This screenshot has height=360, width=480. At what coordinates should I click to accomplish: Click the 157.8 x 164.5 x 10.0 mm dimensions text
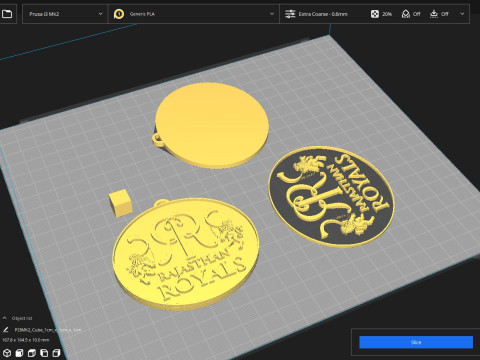tap(26, 340)
